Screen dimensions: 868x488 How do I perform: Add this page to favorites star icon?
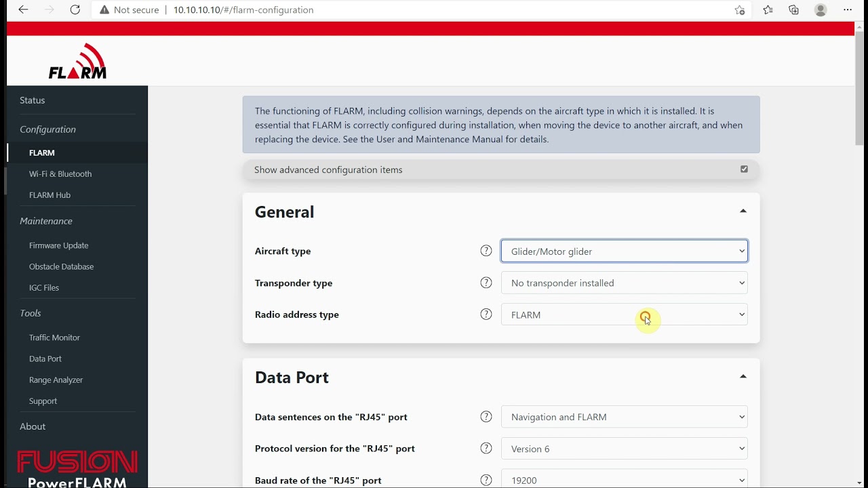click(740, 10)
